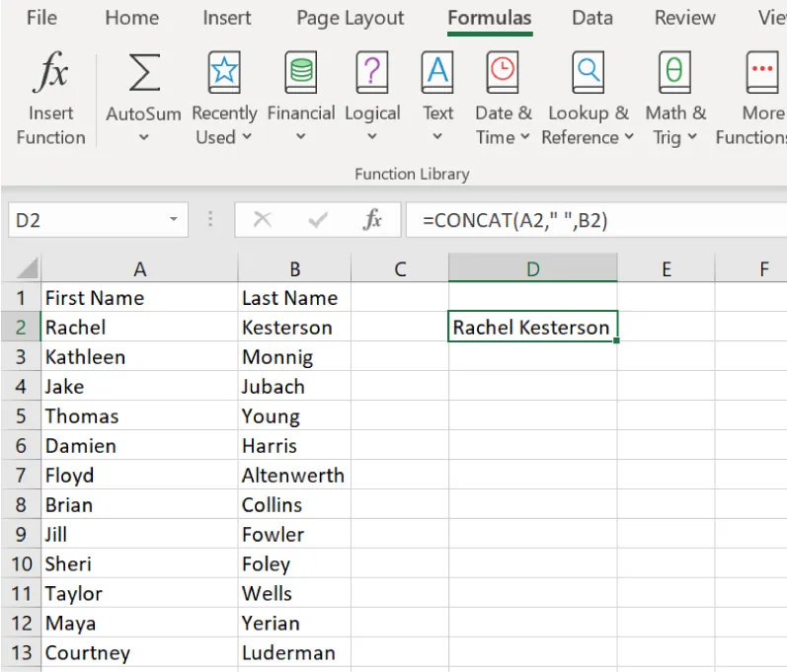Screen dimensions: 787x672
Task: Confirm formula entry with checkmark button
Action: click(318, 220)
